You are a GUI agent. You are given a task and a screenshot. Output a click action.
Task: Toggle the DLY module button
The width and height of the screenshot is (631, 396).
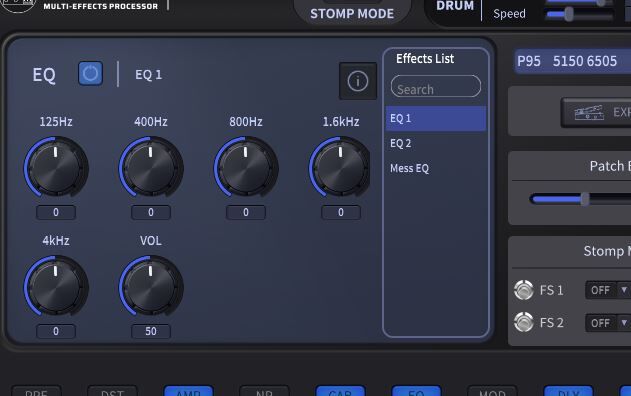(568, 391)
